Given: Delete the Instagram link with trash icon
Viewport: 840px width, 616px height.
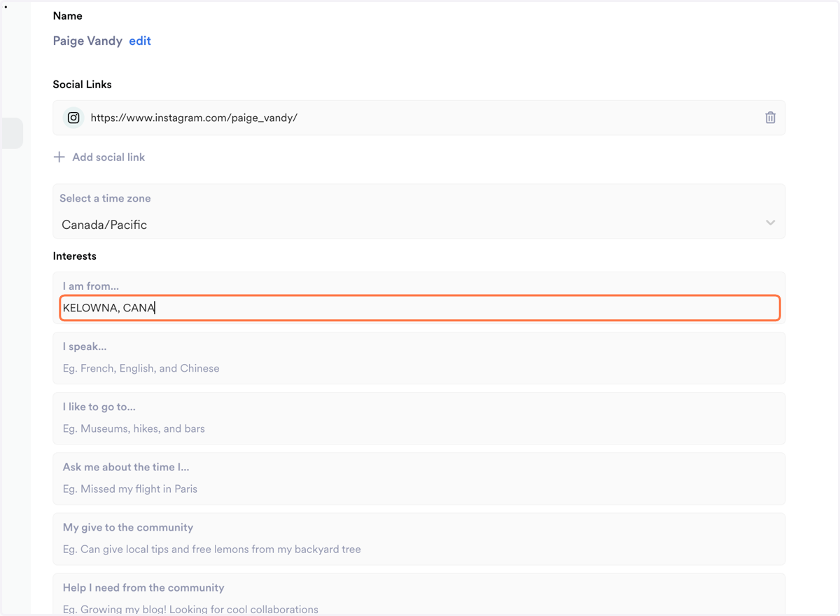Looking at the screenshot, I should (x=770, y=118).
